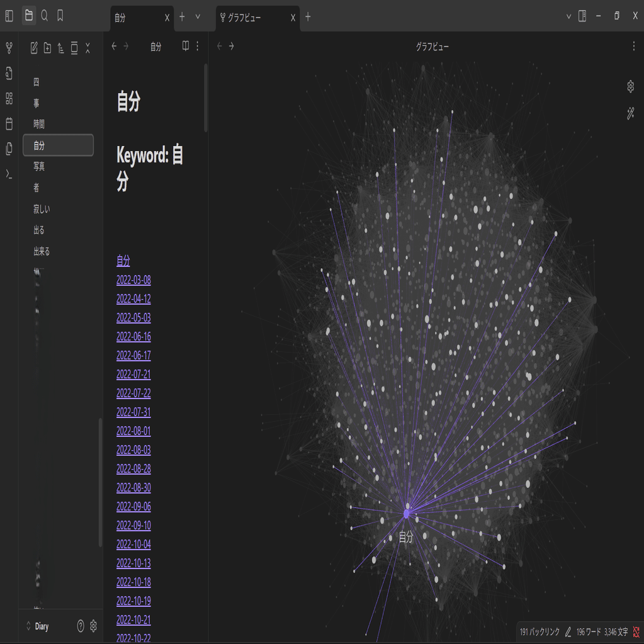The image size is (644, 644).
Task: Follow the 自分 internal link
Action: [x=125, y=261]
